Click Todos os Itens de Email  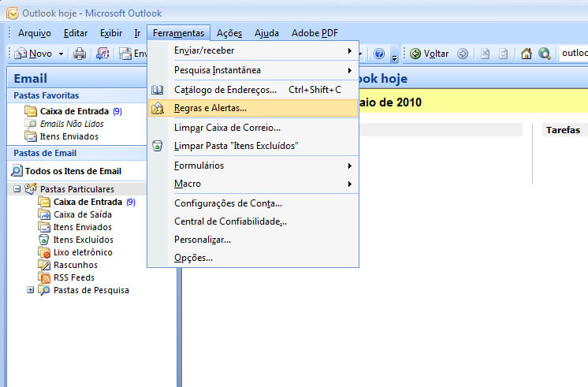pyautogui.click(x=66, y=171)
